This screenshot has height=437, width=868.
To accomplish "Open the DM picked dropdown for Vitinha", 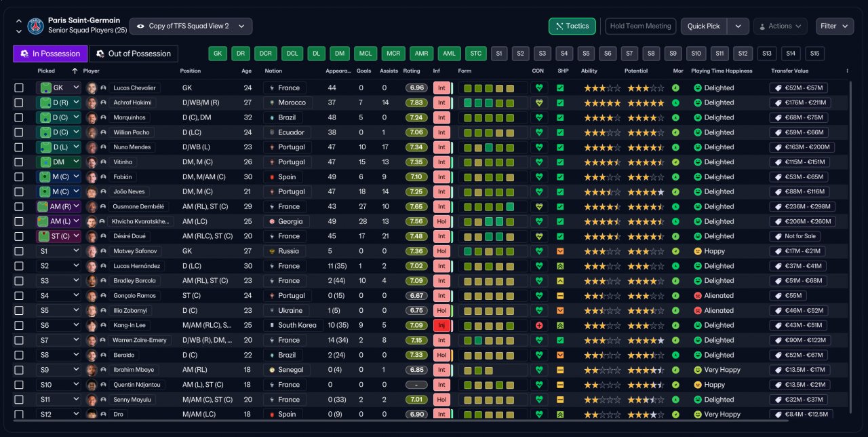I will tap(58, 162).
